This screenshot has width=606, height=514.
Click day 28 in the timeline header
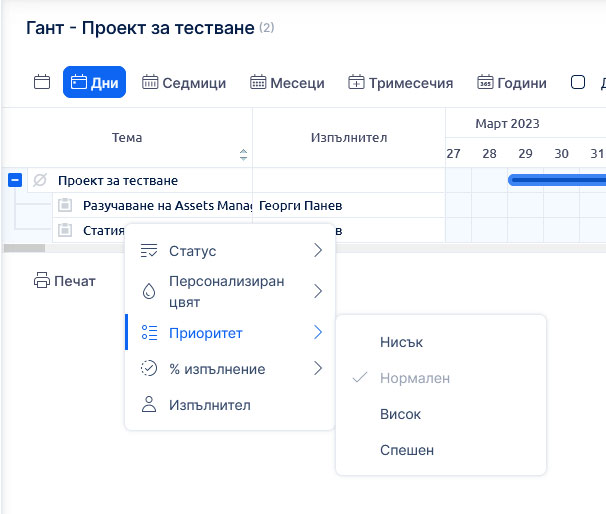coord(489,153)
